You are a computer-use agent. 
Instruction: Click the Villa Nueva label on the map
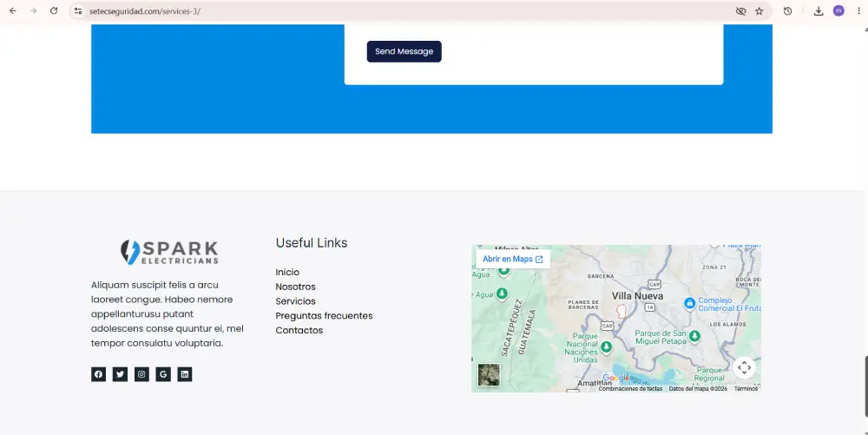click(x=637, y=296)
